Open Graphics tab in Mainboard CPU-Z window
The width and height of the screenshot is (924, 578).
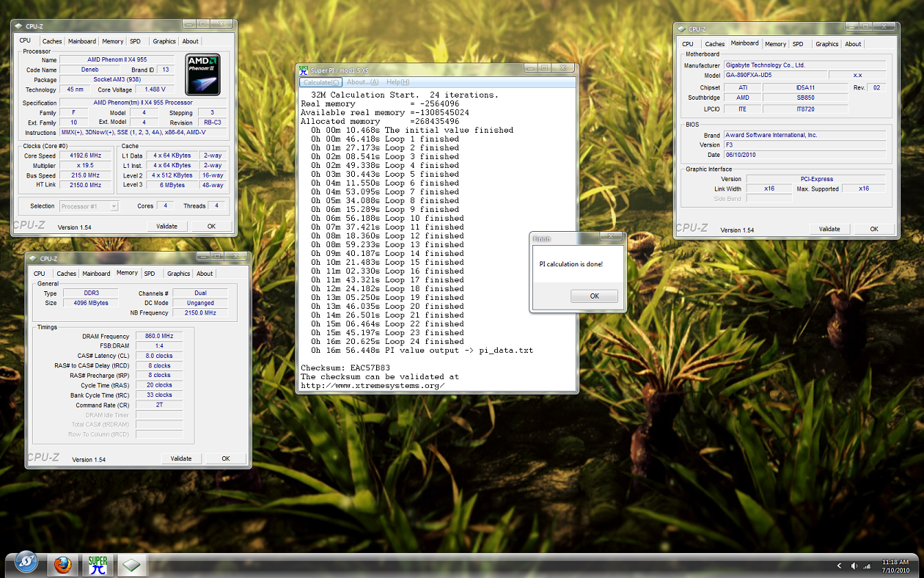click(827, 44)
